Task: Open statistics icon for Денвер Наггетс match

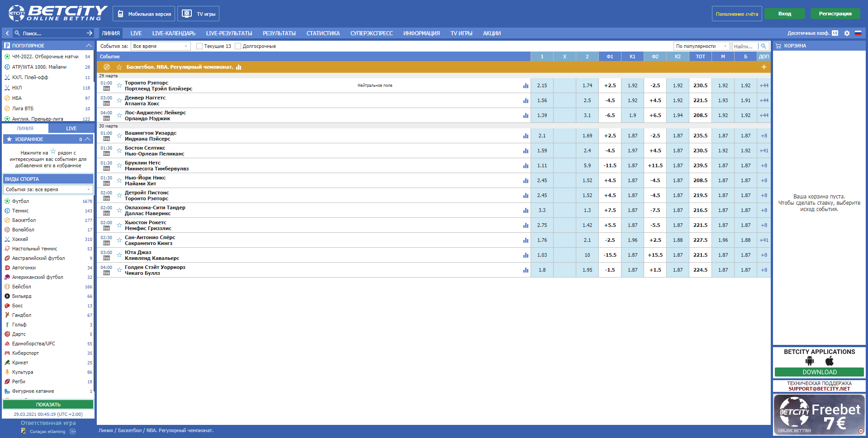Action: point(526,101)
